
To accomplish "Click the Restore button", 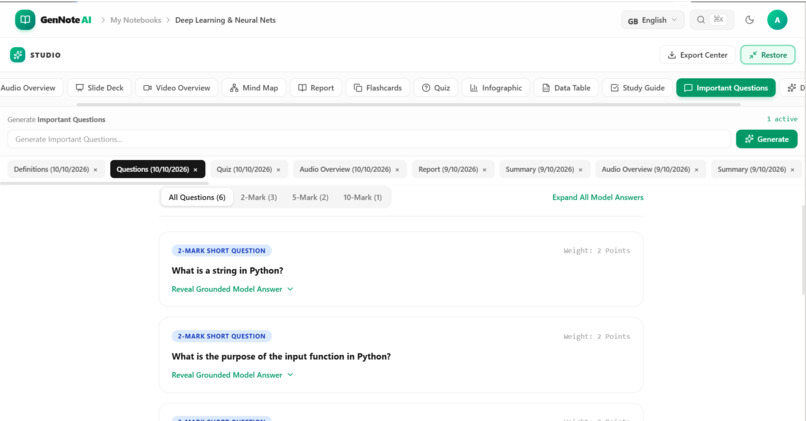I will click(767, 55).
